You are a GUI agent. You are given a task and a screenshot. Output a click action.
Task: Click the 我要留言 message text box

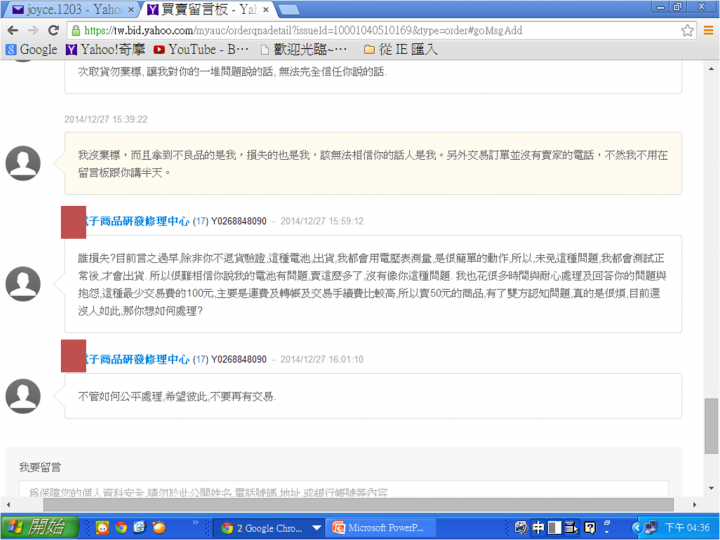click(343, 489)
